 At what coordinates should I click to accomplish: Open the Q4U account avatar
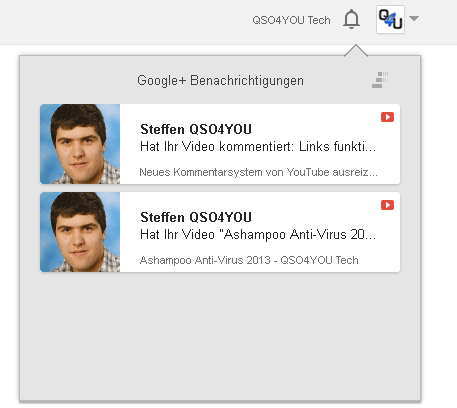click(390, 19)
